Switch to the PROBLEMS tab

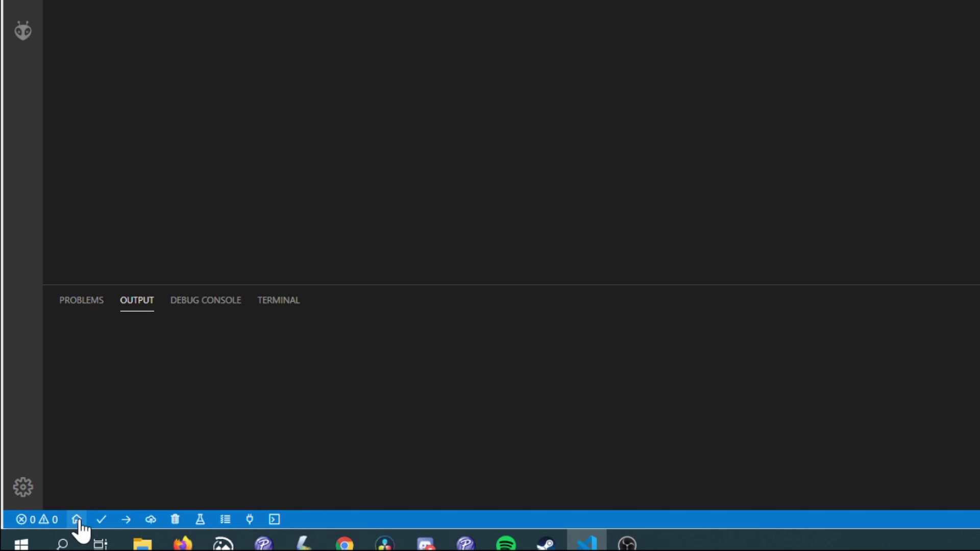81,300
